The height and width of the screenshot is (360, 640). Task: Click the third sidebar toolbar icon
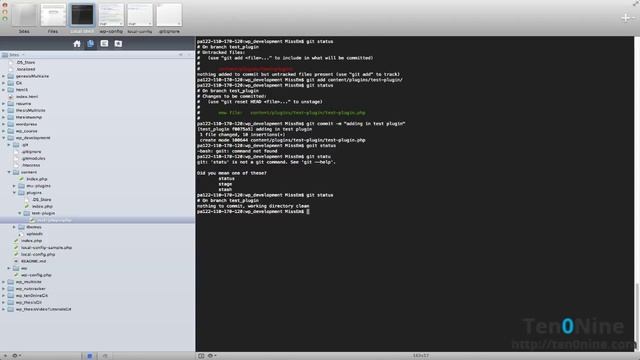pos(104,44)
